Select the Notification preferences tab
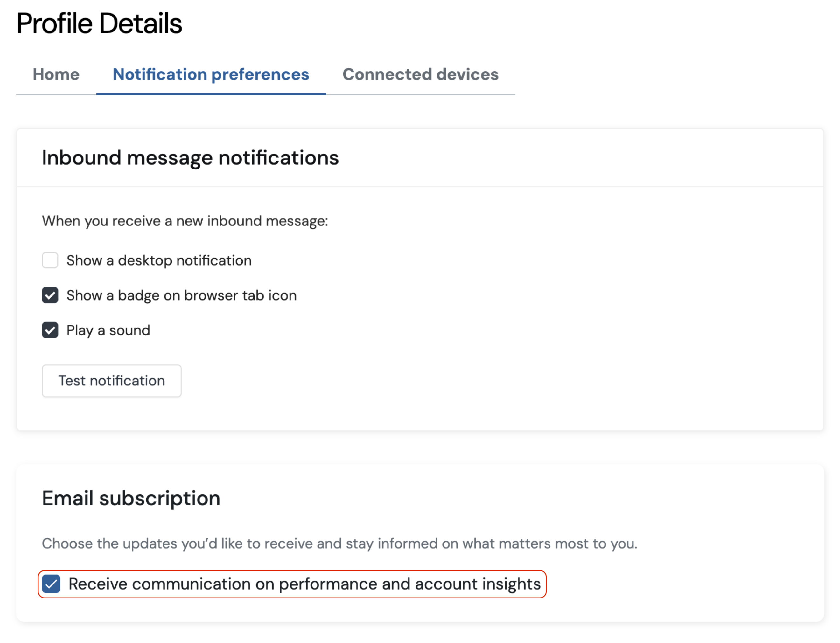The width and height of the screenshot is (840, 643). (x=211, y=74)
